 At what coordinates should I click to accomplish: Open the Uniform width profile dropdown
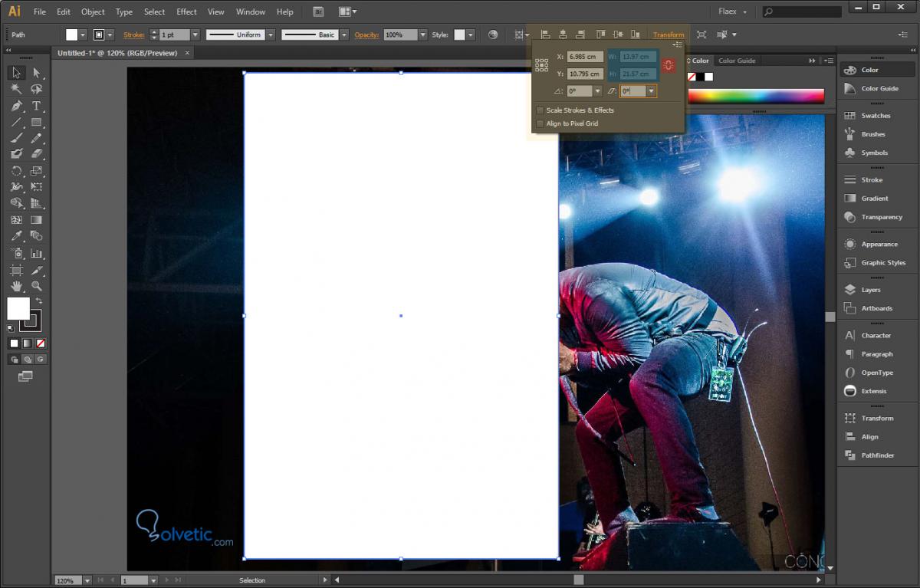click(271, 35)
